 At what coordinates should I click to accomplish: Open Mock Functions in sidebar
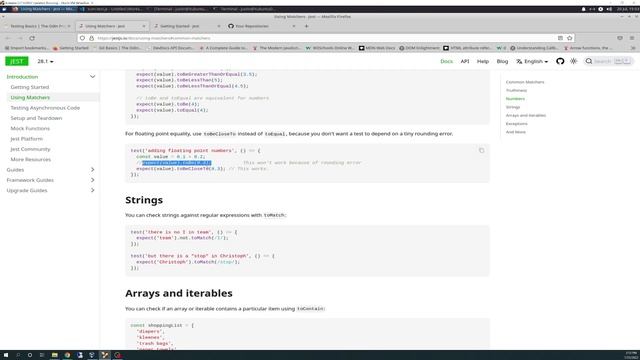pos(30,128)
